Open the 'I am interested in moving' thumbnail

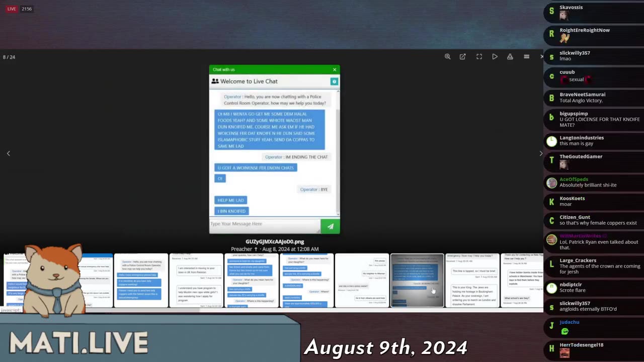(196, 281)
